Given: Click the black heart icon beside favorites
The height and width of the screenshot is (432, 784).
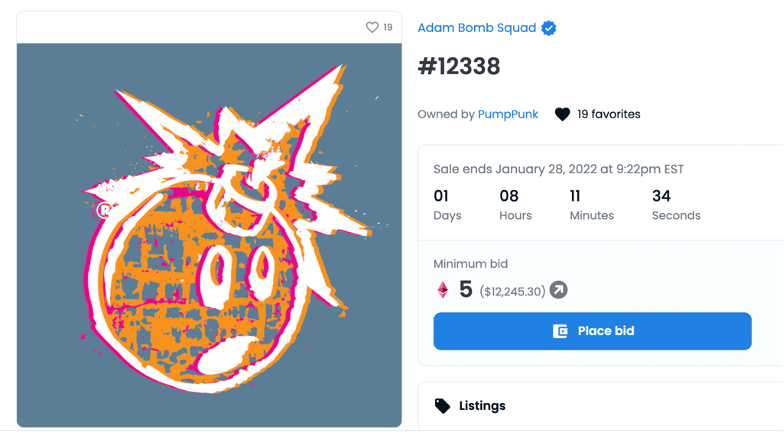Looking at the screenshot, I should 562,114.
